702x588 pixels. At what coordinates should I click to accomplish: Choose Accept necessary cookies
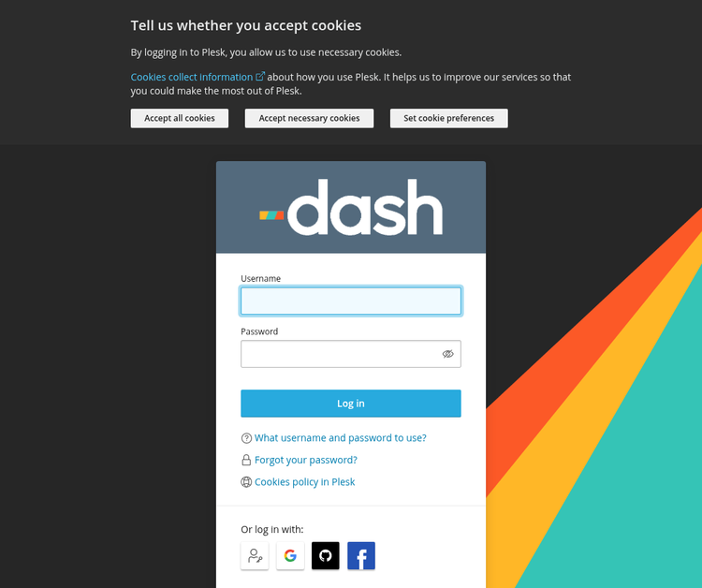(x=309, y=118)
